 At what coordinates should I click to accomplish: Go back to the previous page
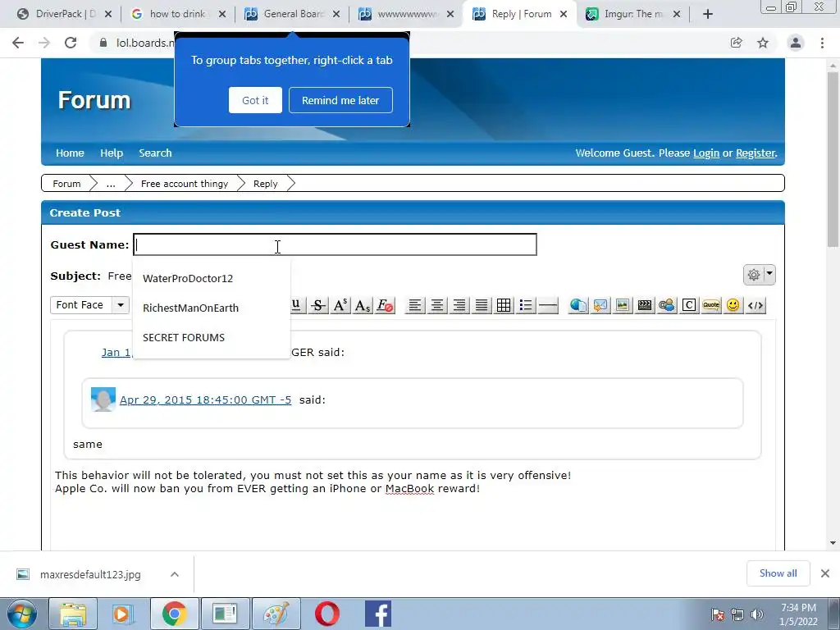[x=18, y=43]
